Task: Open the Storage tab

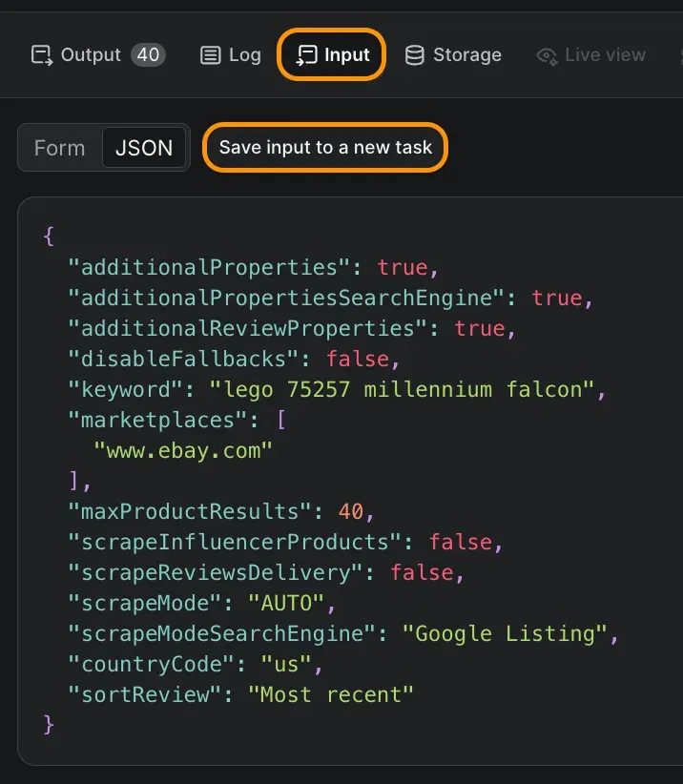Action: coord(453,55)
